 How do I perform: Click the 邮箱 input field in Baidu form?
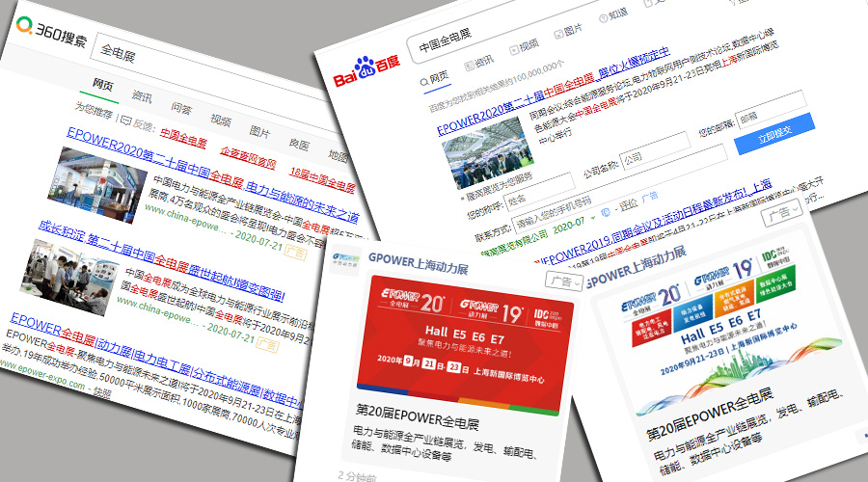(x=770, y=109)
